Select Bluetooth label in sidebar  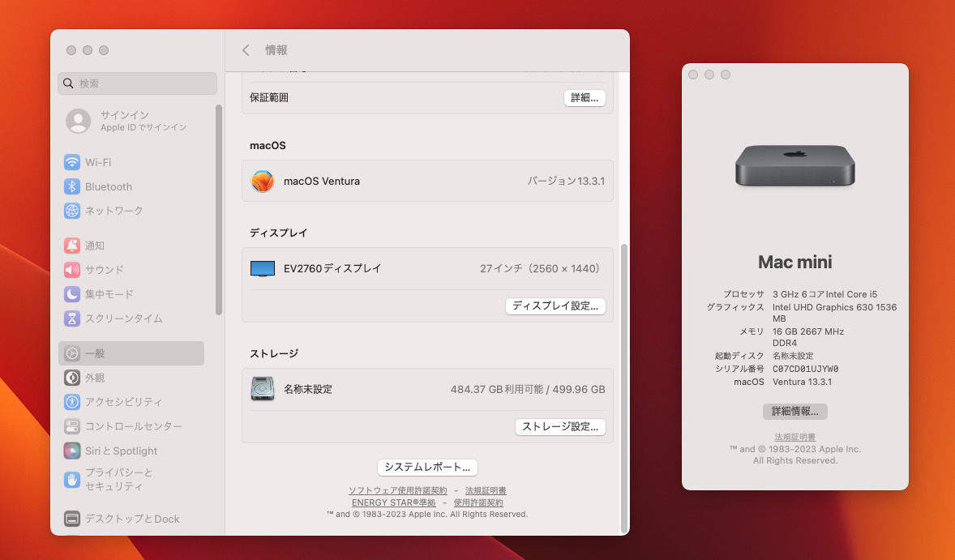(109, 187)
